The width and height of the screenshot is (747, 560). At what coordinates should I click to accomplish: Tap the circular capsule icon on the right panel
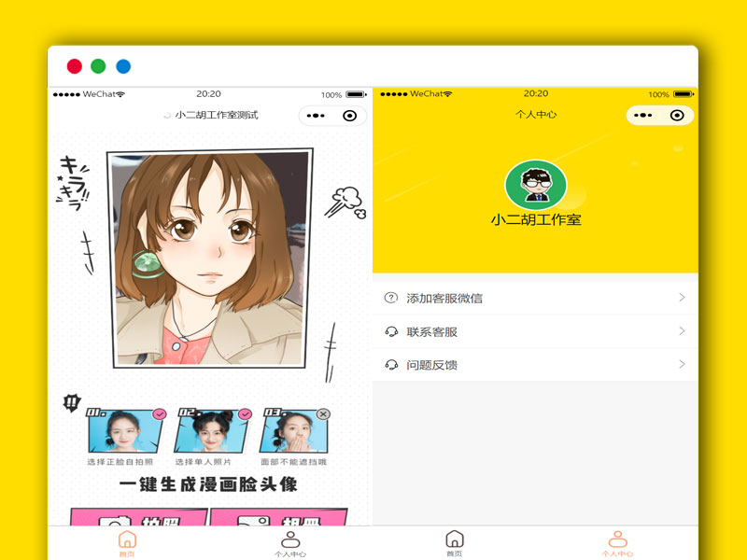[675, 116]
